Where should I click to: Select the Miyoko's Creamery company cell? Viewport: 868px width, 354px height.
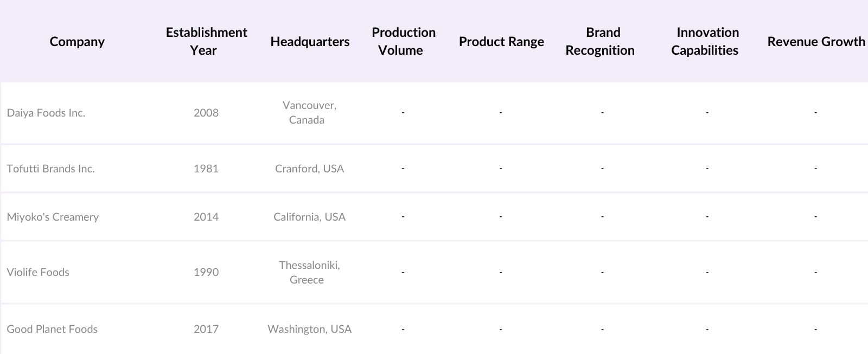(x=53, y=217)
